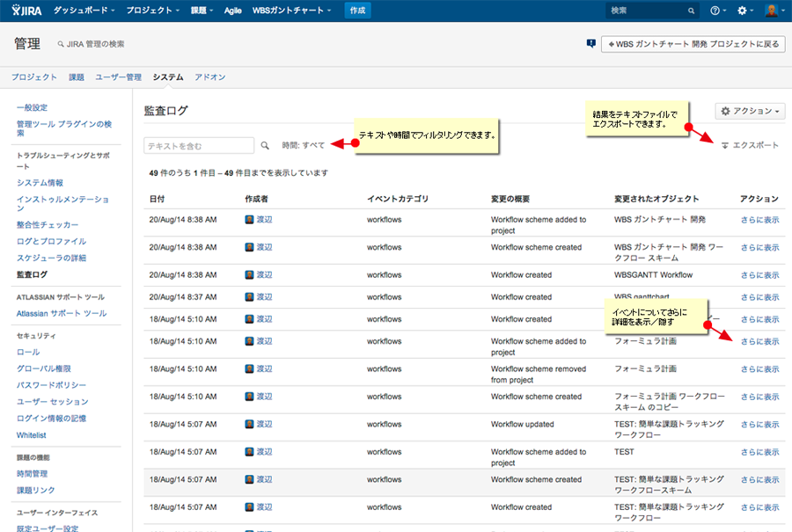Switch to the ユーザー管理 tab
This screenshot has width=792, height=532.
[x=118, y=77]
